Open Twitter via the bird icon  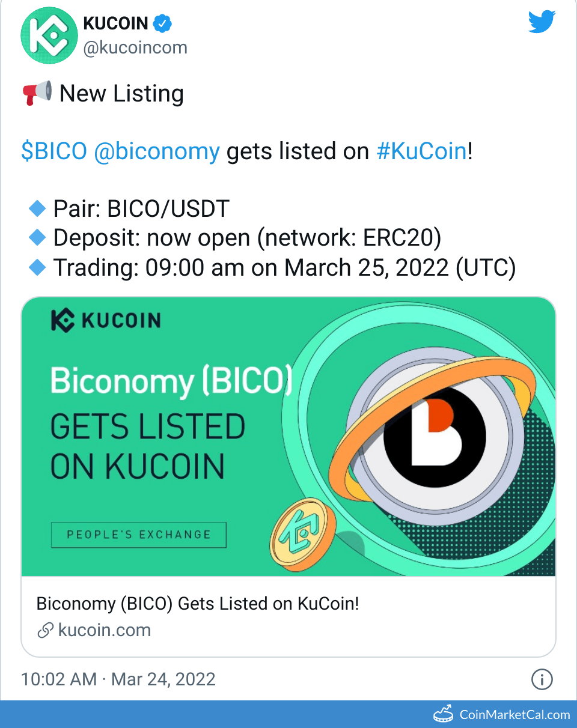(x=541, y=21)
